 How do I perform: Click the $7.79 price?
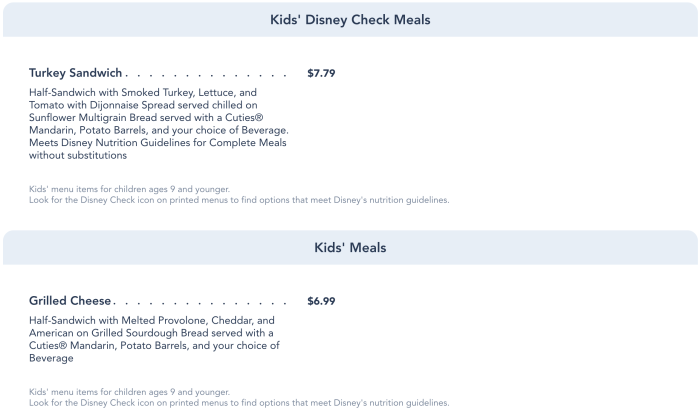tap(321, 73)
